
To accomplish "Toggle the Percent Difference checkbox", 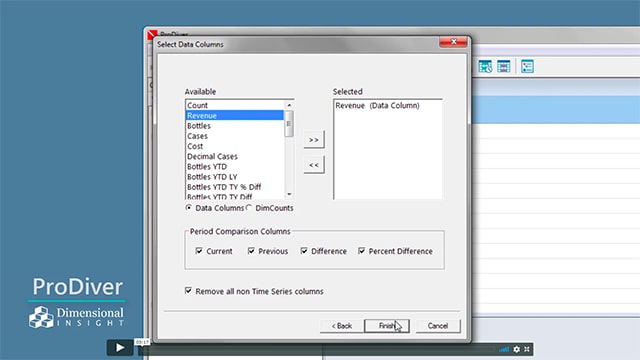I will point(362,251).
